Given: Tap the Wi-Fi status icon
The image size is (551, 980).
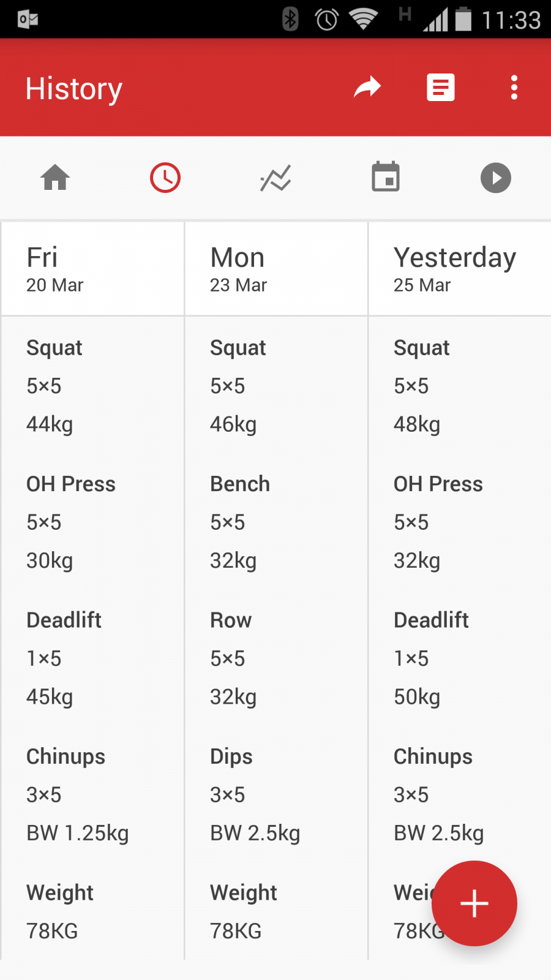Looking at the screenshot, I should click(x=363, y=20).
